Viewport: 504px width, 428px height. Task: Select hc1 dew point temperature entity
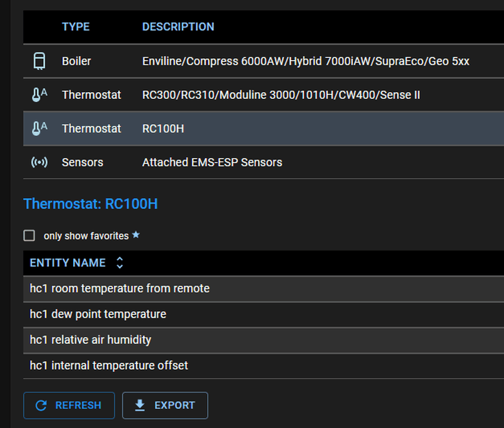pos(98,314)
